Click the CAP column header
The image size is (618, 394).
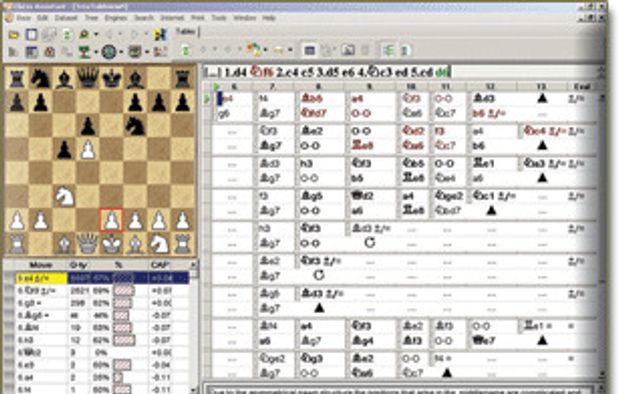coord(160,265)
